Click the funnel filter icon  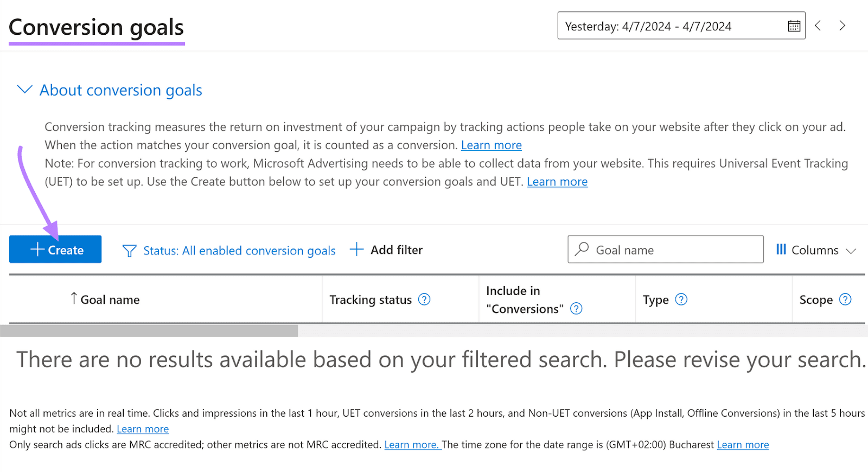pyautogui.click(x=129, y=251)
